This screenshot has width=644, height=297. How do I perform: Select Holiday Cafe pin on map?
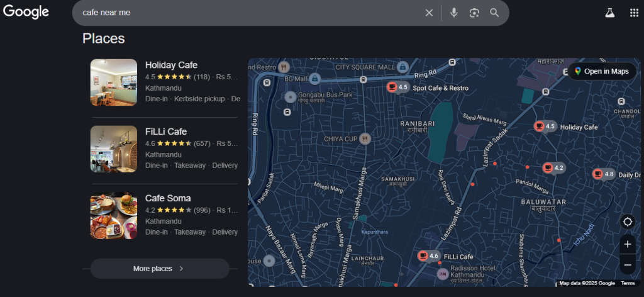coord(545,126)
